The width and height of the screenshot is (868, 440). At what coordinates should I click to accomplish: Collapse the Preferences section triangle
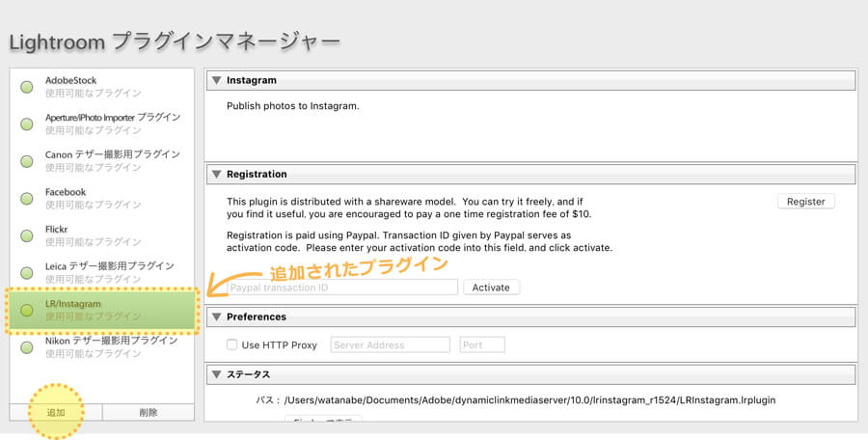pos(216,316)
